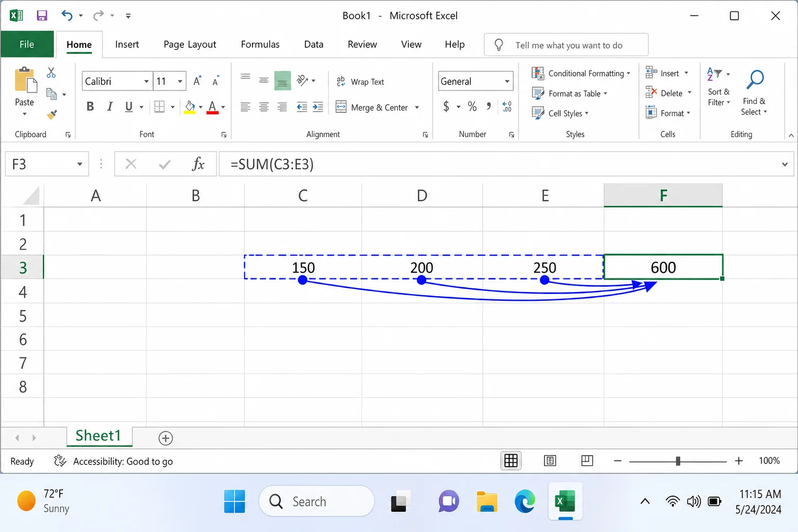Add new sheet with plus icon

click(x=166, y=438)
